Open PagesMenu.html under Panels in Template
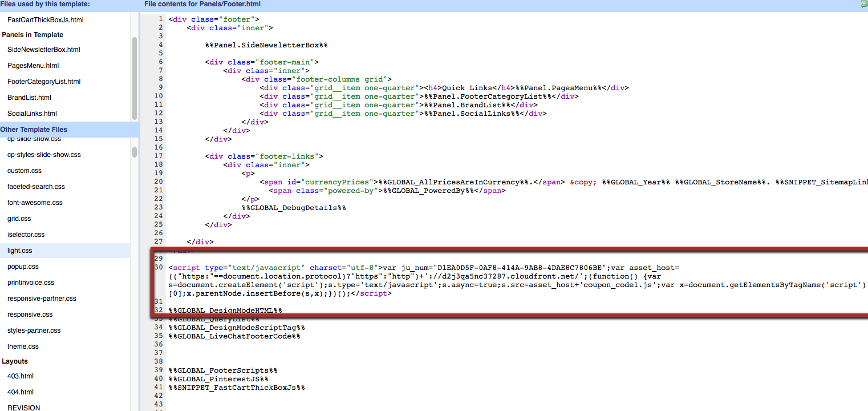This screenshot has height=411, width=868. pyautogui.click(x=31, y=65)
